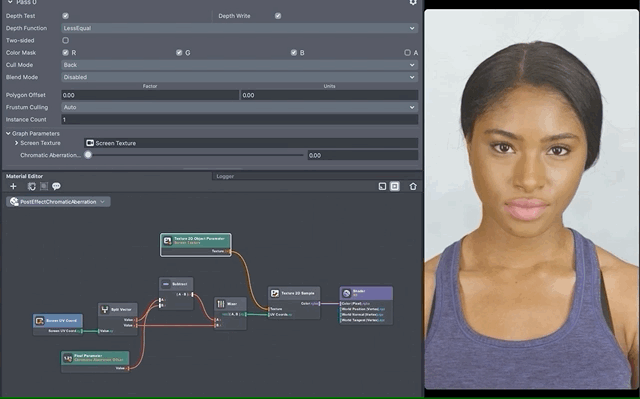Viewport: 640px width, 399px height.
Task: Open the PostEffectChromaticAberration graph selector
Action: click(58, 202)
